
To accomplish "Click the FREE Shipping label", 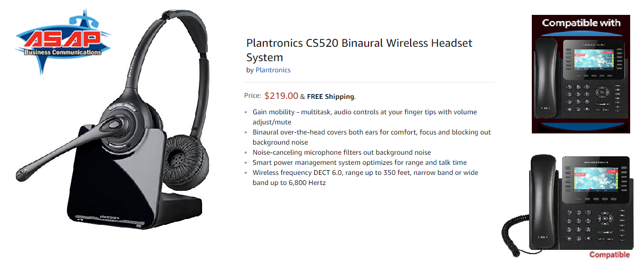I will click(330, 97).
